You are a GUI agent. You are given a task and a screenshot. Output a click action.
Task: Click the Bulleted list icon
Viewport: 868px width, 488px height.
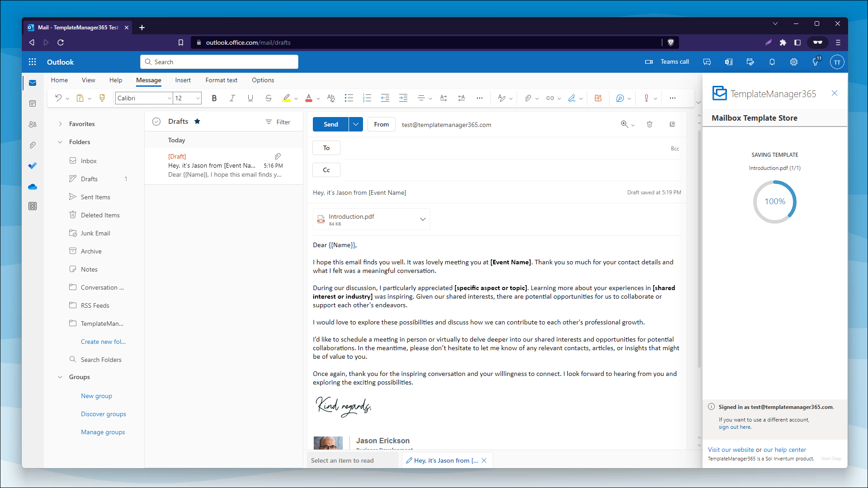pos(349,98)
